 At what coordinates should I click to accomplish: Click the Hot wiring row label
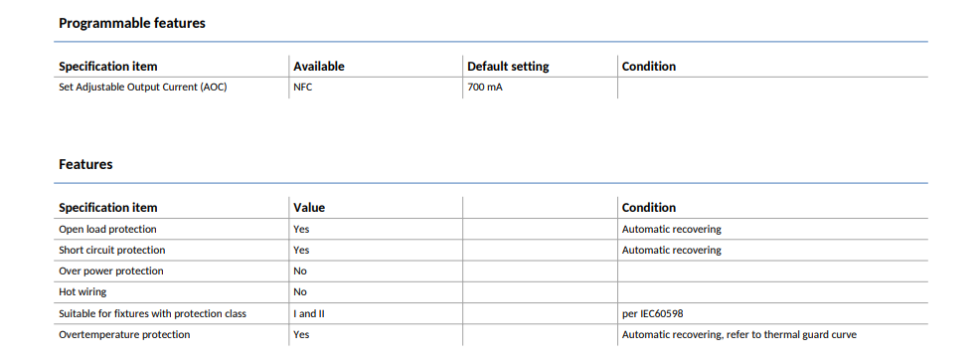tap(83, 292)
